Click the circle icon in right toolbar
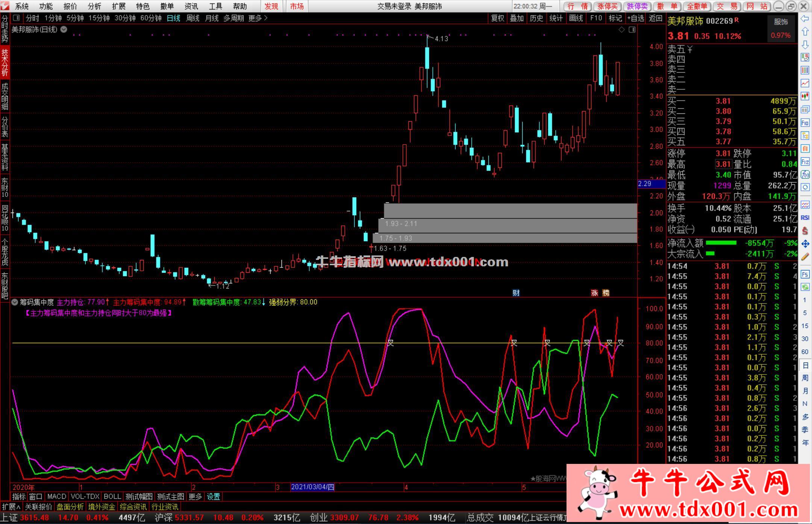This screenshot has width=812, height=524. click(805, 187)
